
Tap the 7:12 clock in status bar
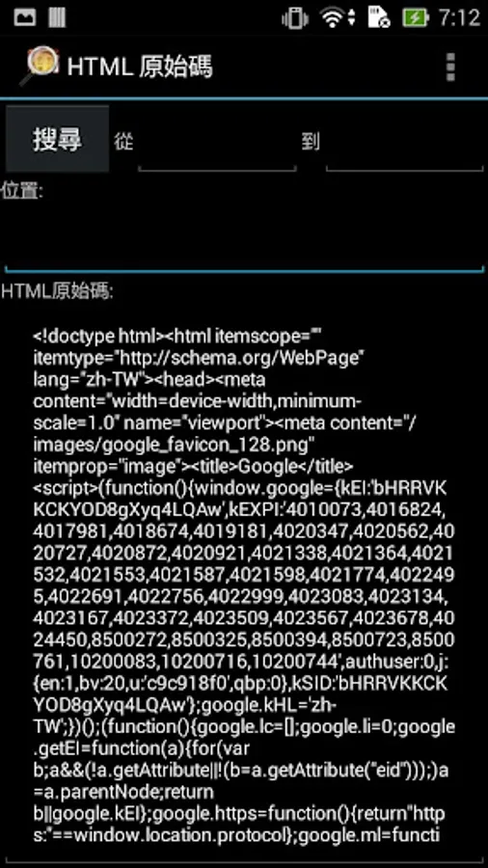click(460, 18)
